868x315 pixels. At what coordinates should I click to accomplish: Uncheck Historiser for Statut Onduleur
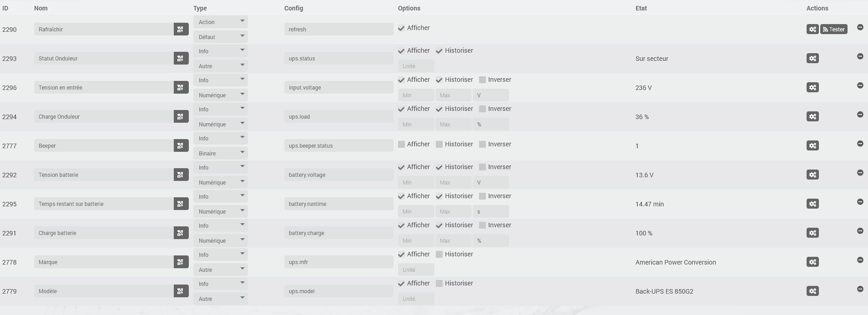(439, 51)
